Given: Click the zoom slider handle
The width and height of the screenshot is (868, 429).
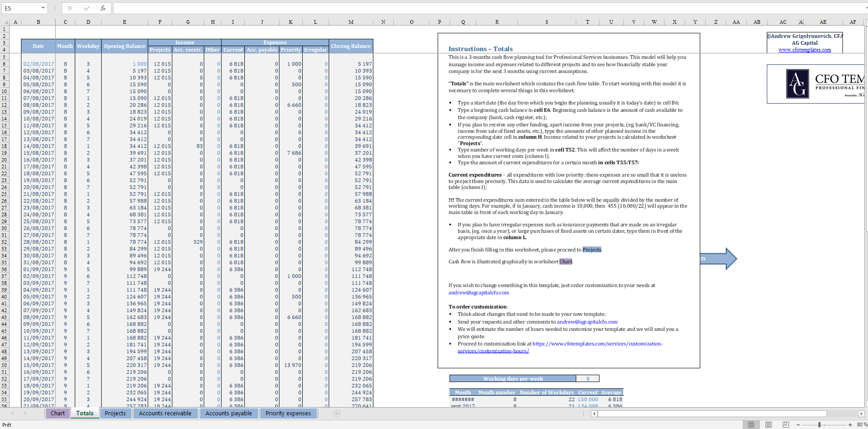Looking at the screenshot, I should (x=819, y=425).
